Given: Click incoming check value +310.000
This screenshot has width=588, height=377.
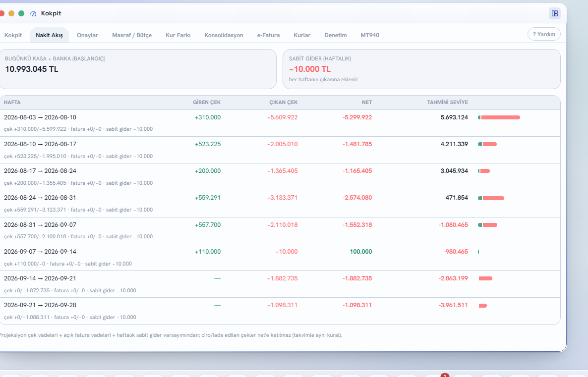Looking at the screenshot, I should click(208, 117).
